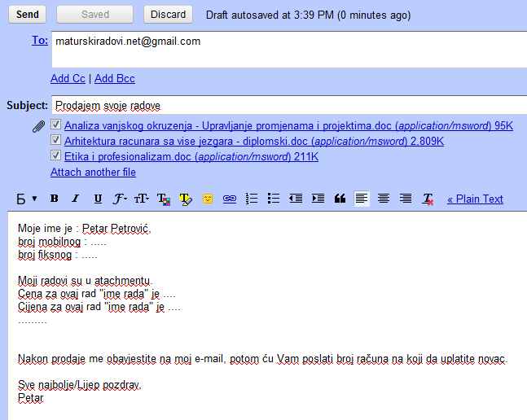Image resolution: width=527 pixels, height=420 pixels.
Task: Insert an emoticon from toolbar
Action: click(208, 199)
